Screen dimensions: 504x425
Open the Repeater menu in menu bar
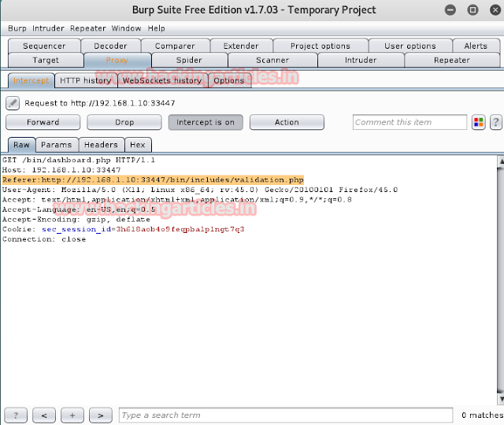pos(88,28)
